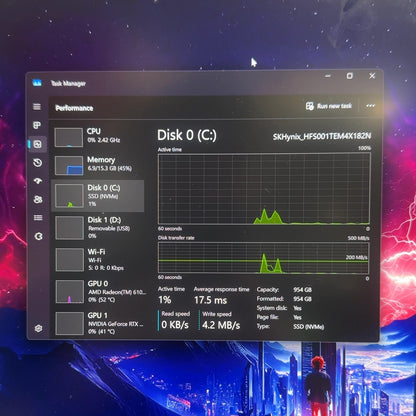Screen dimensions: 416x416
Task: Open the Details page icon
Action: (x=38, y=218)
